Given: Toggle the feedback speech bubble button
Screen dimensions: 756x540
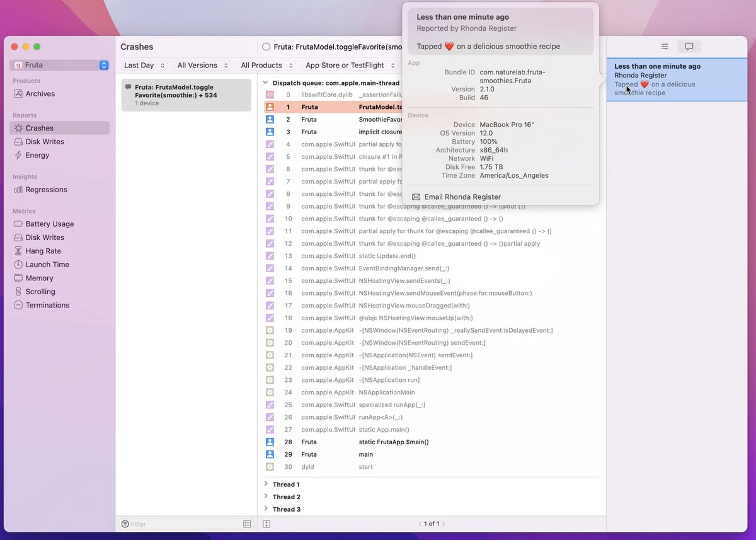Looking at the screenshot, I should click(689, 47).
